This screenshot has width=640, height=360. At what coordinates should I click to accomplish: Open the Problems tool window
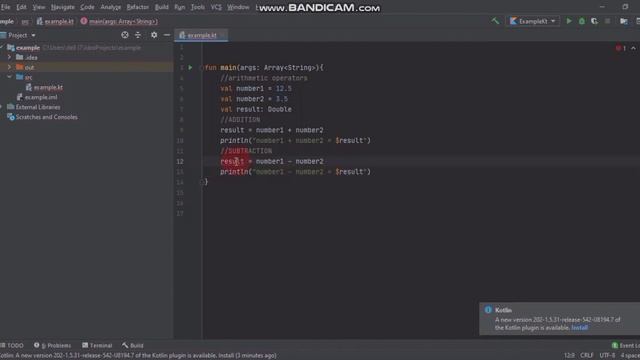(53, 345)
